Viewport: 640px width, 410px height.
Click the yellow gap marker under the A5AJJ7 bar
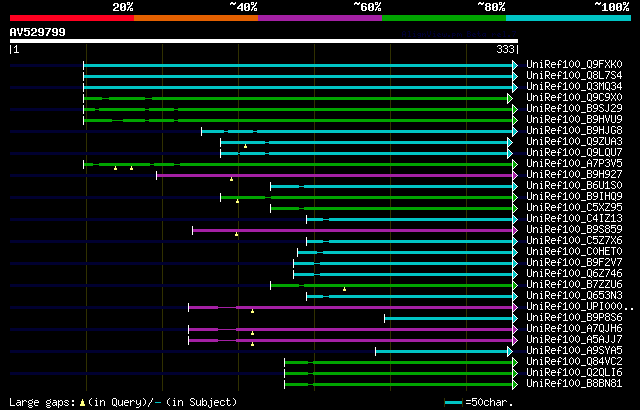click(x=252, y=344)
